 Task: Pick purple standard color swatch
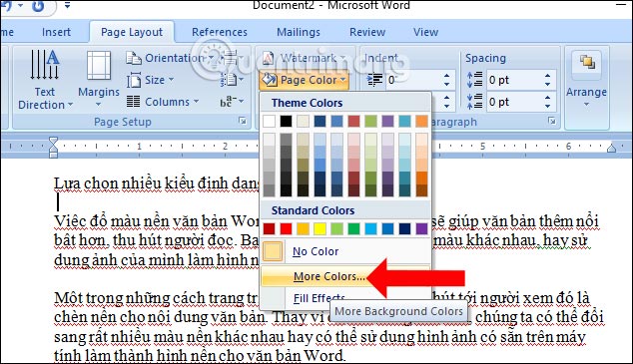421,229
